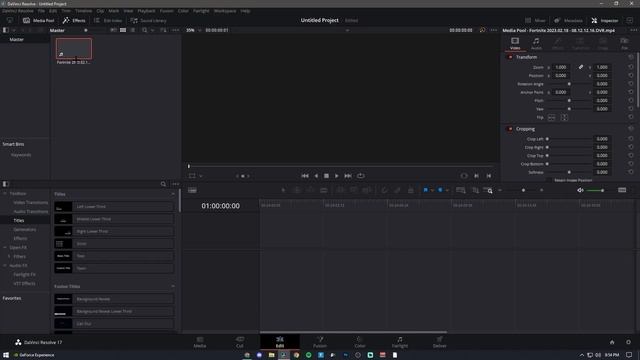Collapse the Fusion Titles list section
The width and height of the screenshot is (640, 360).
coord(173,287)
